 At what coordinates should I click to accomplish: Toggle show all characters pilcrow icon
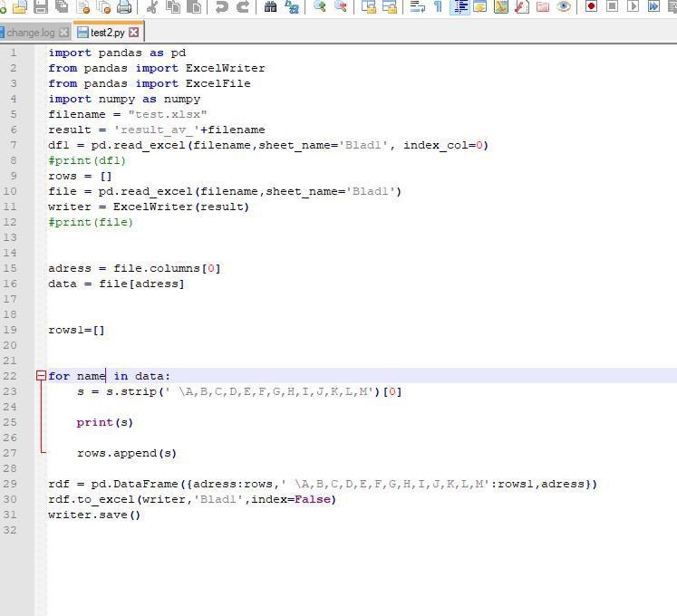pos(439,6)
